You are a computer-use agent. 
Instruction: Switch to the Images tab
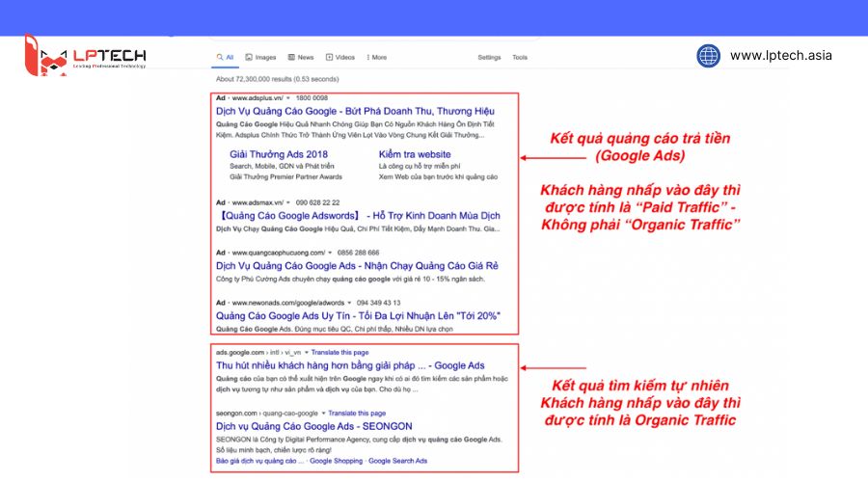click(260, 57)
